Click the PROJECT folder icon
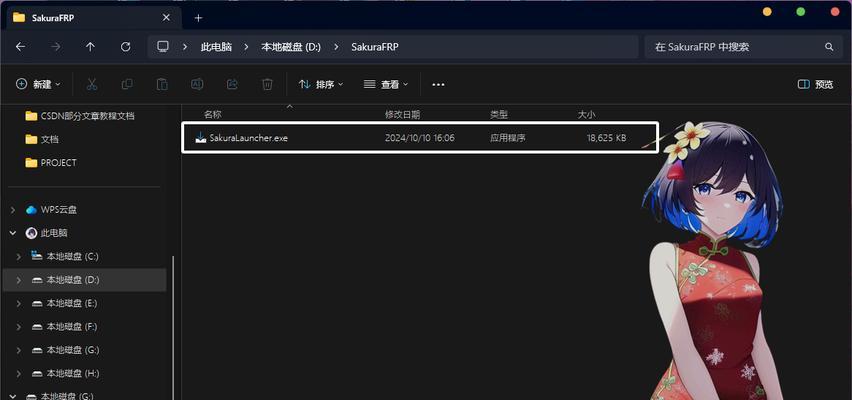 coord(32,162)
